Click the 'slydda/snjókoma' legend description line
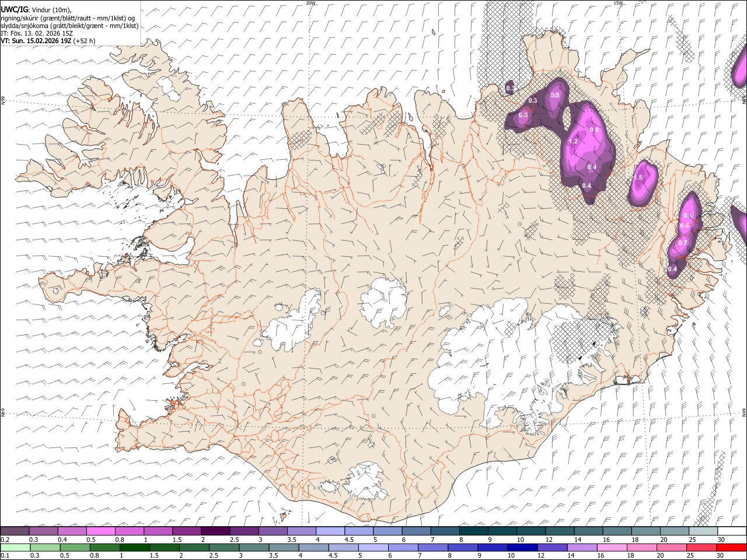747x560 pixels. [x=69, y=26]
